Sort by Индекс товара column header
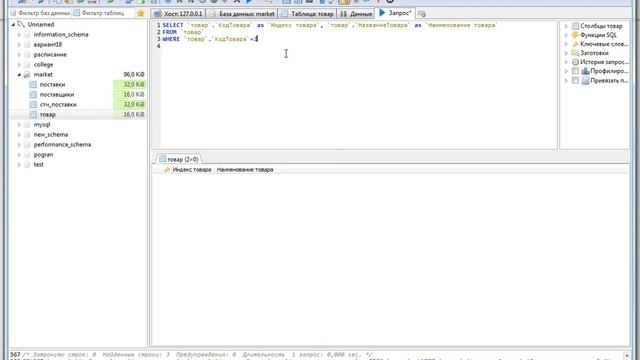The image size is (640, 360). pyautogui.click(x=188, y=170)
